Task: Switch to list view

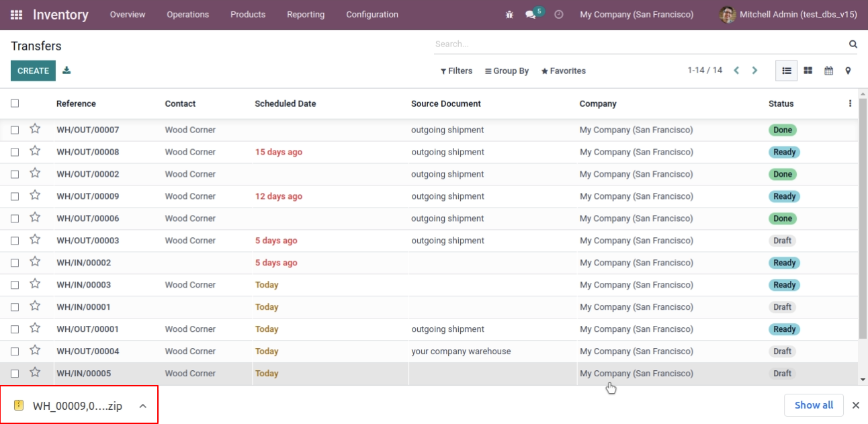Action: [787, 71]
